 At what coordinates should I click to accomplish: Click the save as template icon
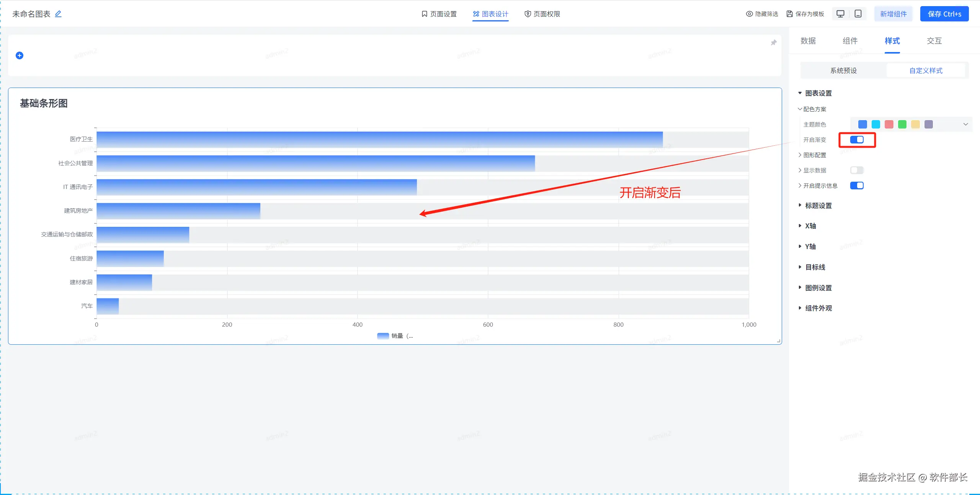(790, 14)
